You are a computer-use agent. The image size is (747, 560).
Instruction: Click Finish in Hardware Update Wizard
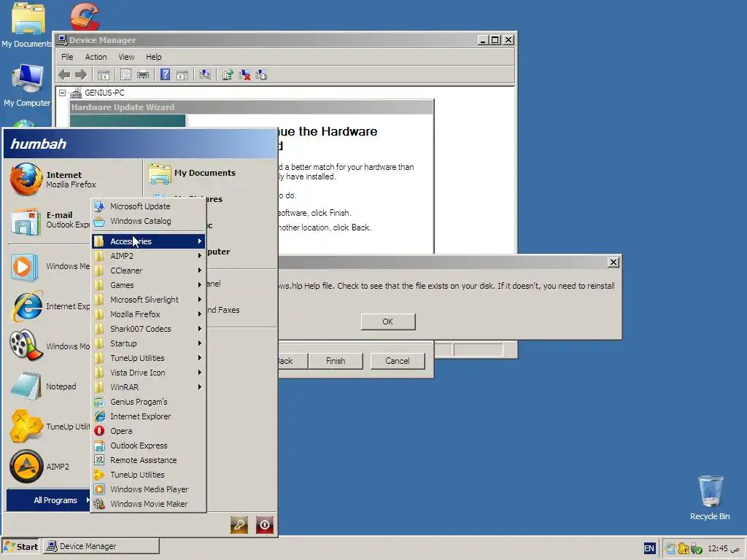tap(336, 361)
